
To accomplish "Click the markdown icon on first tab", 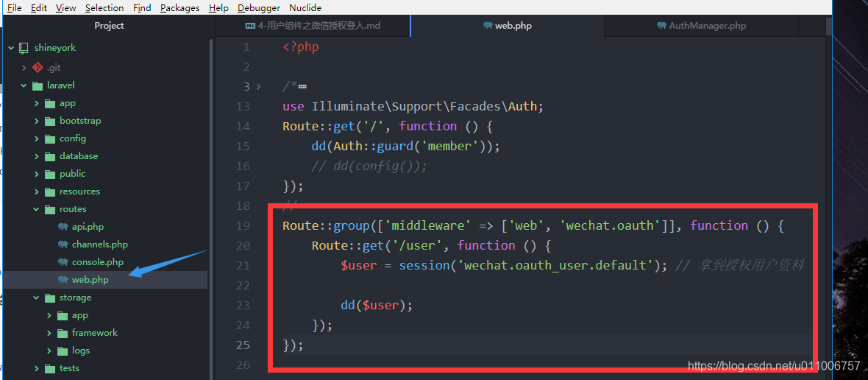I will [x=249, y=26].
